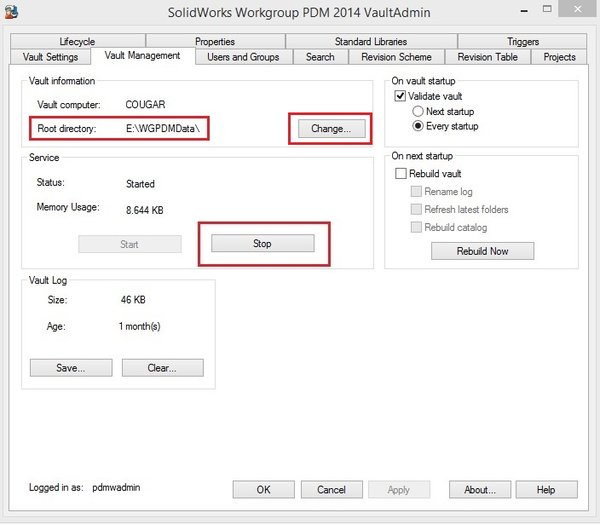Save the vault log
Image resolution: width=600 pixels, height=524 pixels.
click(71, 368)
